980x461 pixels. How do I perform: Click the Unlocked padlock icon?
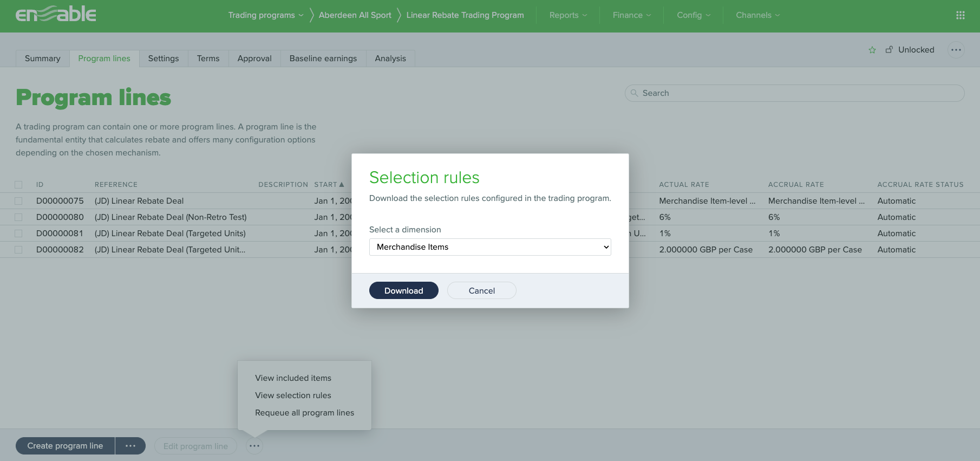coord(889,49)
